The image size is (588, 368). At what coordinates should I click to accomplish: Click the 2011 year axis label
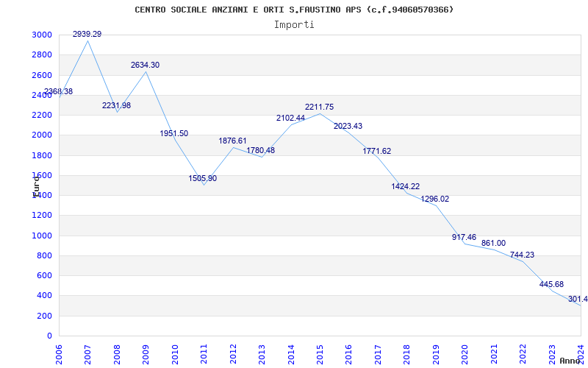[204, 353]
